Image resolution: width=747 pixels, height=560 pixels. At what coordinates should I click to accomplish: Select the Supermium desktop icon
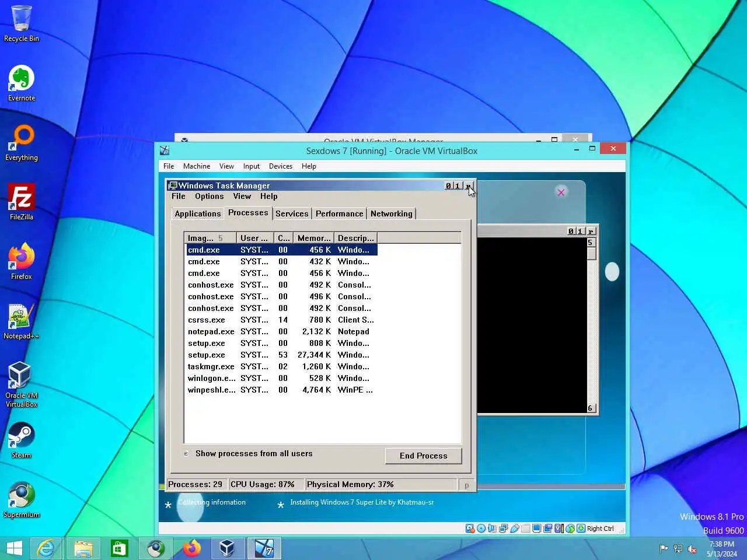coord(22,500)
